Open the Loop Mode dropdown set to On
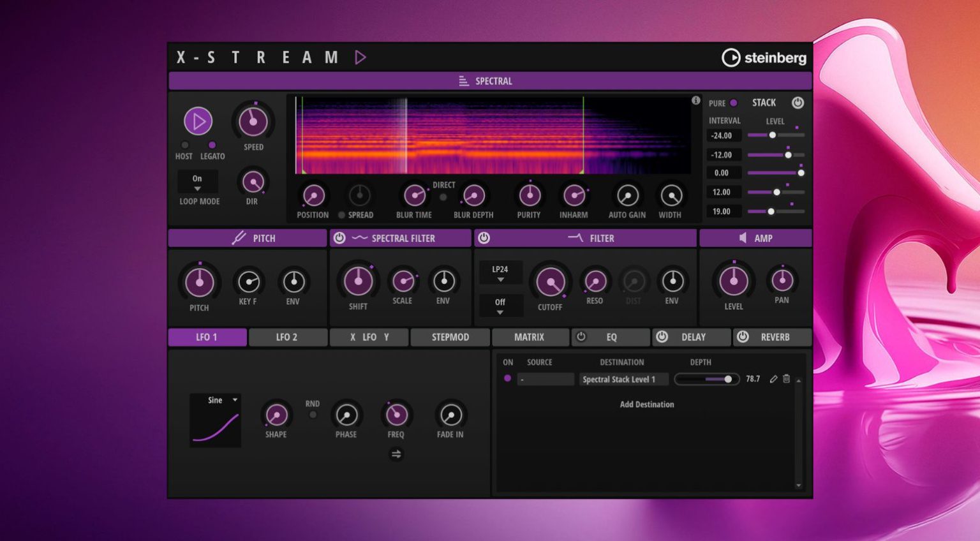Image resolution: width=980 pixels, height=541 pixels. pyautogui.click(x=197, y=182)
